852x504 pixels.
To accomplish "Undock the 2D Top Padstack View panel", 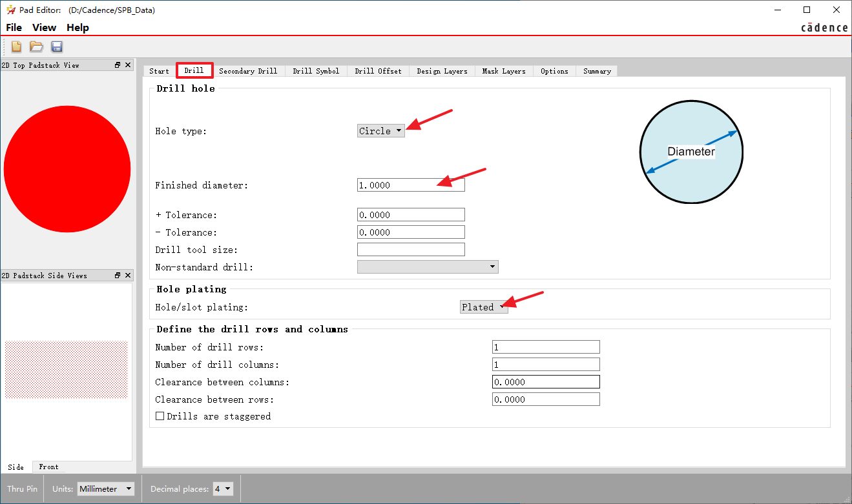I will 118,65.
